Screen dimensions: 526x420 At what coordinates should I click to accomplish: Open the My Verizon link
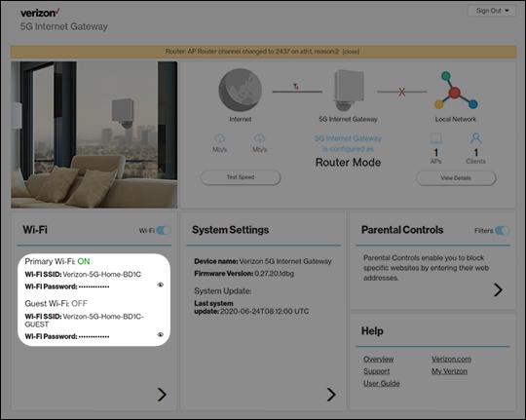[449, 371]
